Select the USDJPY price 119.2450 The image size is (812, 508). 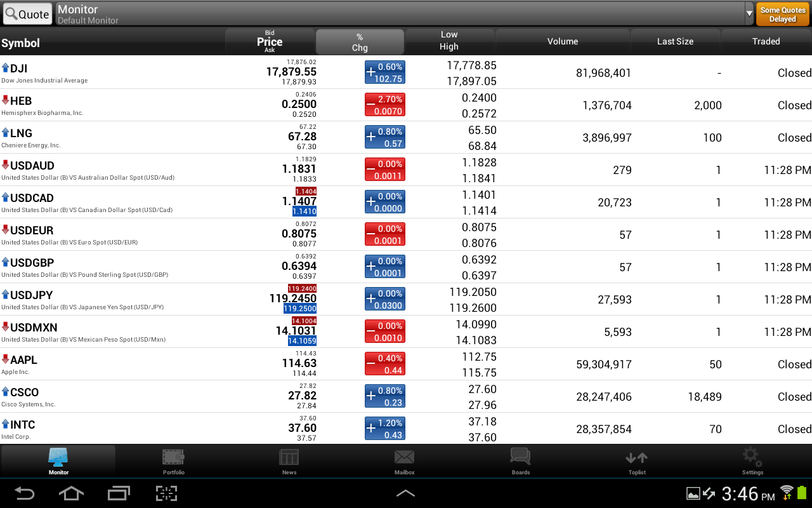[x=293, y=298]
